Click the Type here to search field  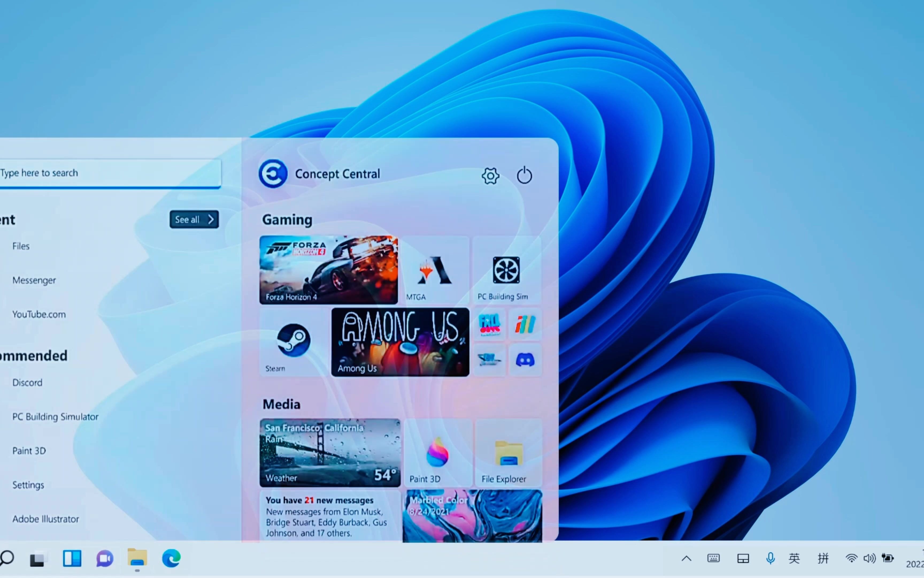[x=110, y=173]
